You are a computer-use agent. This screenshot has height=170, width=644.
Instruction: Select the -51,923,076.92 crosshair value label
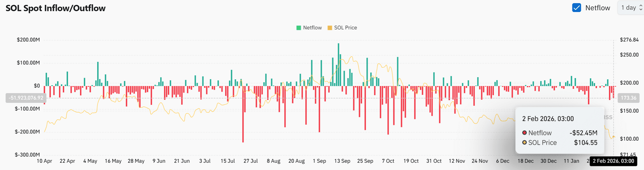[x=26, y=98]
